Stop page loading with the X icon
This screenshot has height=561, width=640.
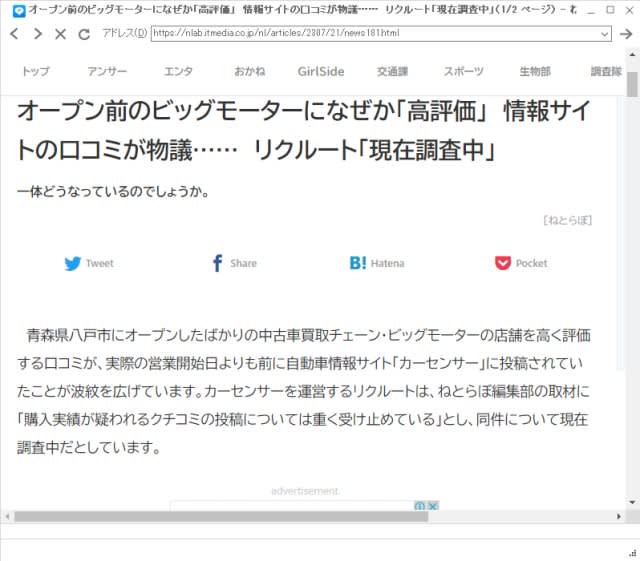click(60, 34)
